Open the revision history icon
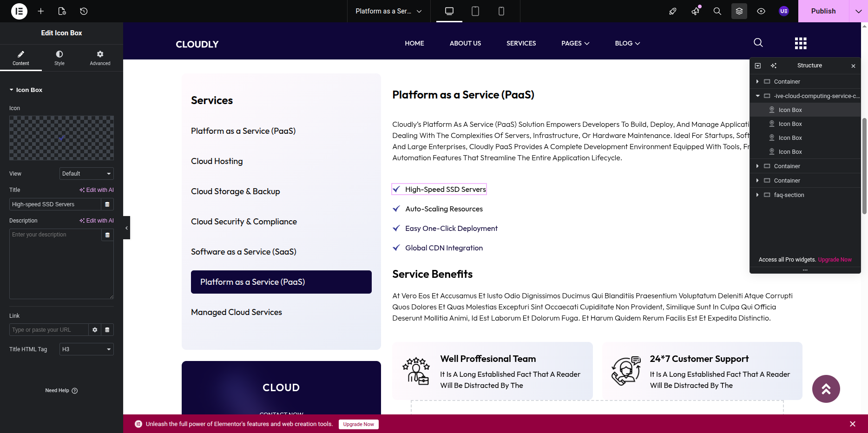868x433 pixels. 84,11
